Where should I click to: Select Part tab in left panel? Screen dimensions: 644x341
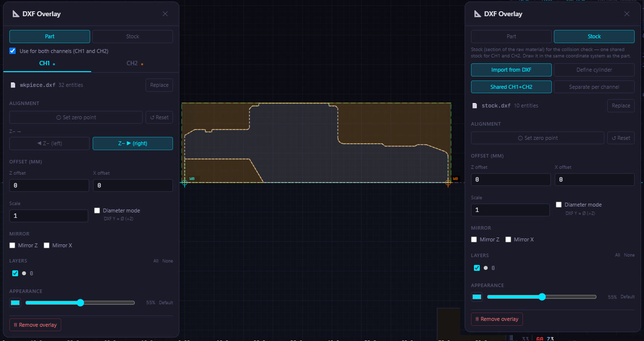click(x=50, y=36)
